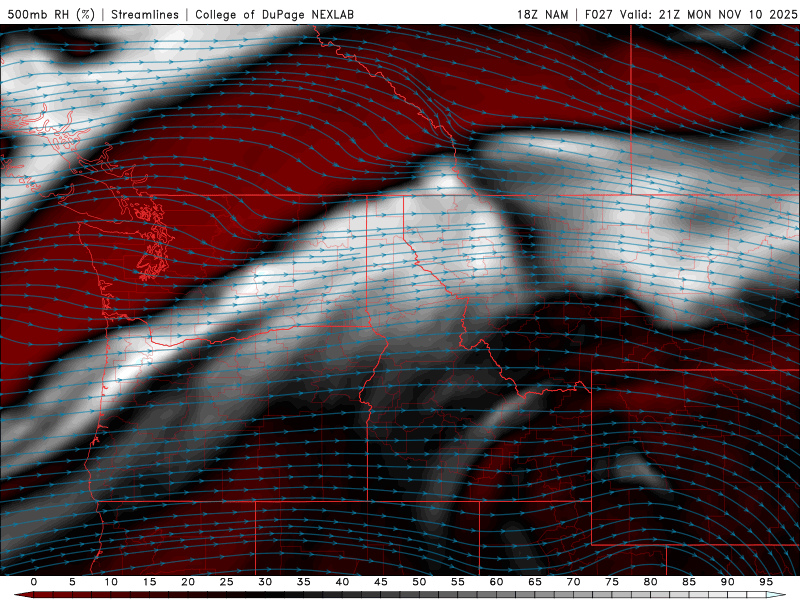
Task: Click the '75' colorbar label
Action: tap(612, 582)
